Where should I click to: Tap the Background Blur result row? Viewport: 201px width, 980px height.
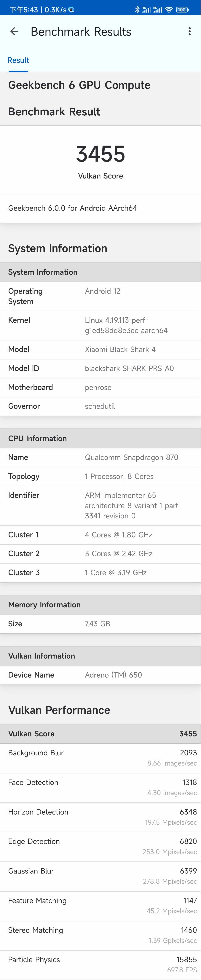click(x=100, y=758)
